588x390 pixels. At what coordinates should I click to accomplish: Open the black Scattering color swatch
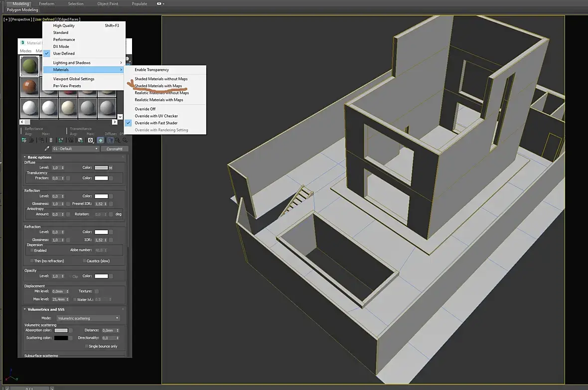click(61, 338)
